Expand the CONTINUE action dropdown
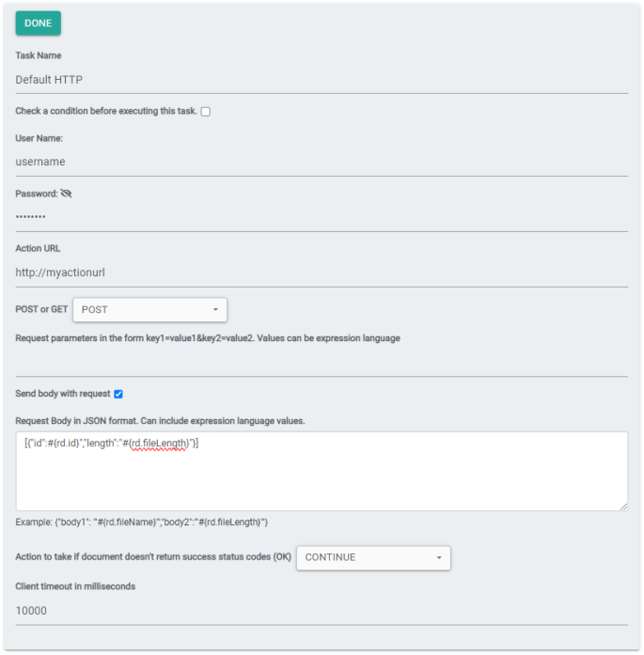Viewport: 644px width, 655px height. 373,557
